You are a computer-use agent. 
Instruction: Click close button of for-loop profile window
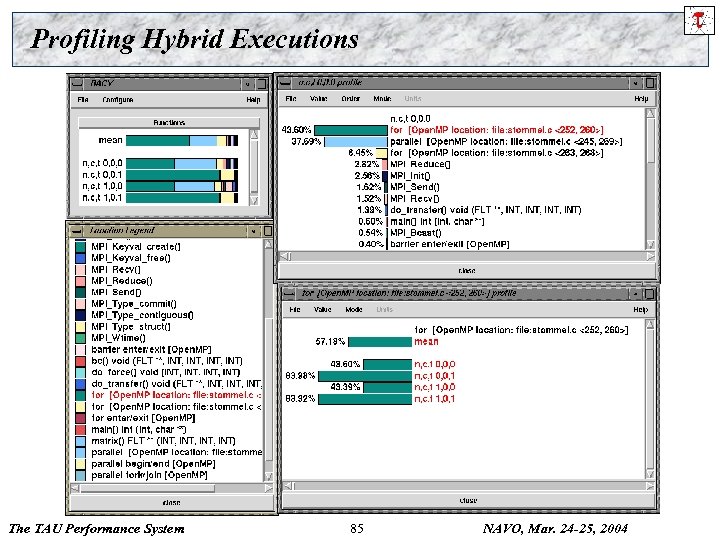[468, 500]
